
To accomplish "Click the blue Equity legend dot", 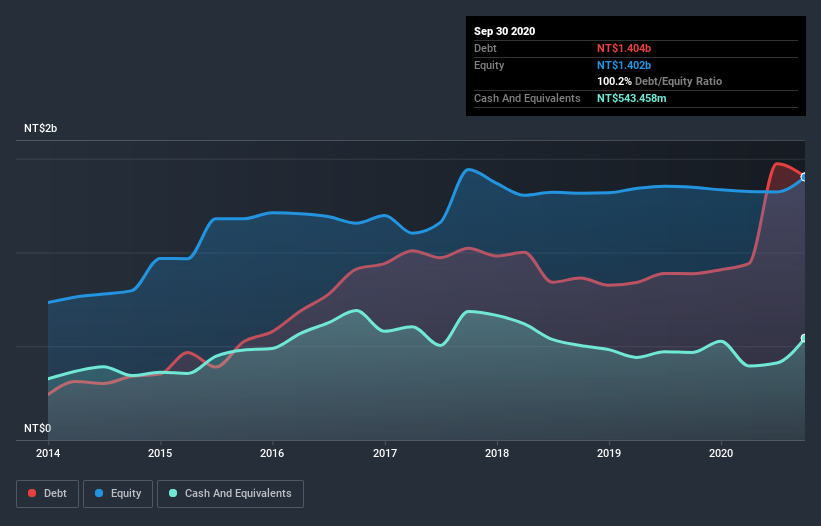I will click(x=99, y=493).
